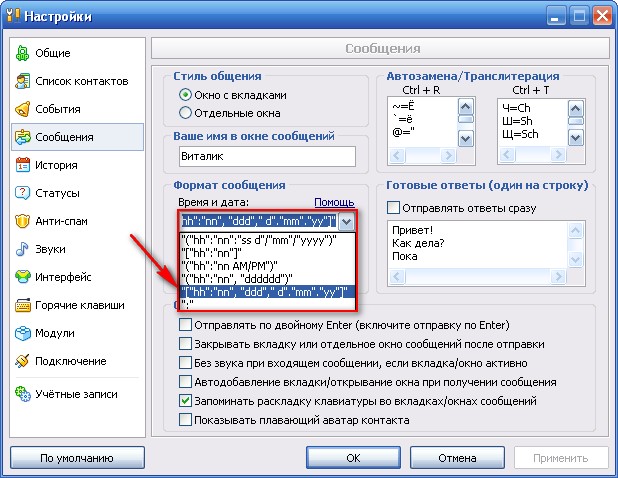Click the Привет! ready answer line
This screenshot has height=478, width=618.
click(x=412, y=230)
